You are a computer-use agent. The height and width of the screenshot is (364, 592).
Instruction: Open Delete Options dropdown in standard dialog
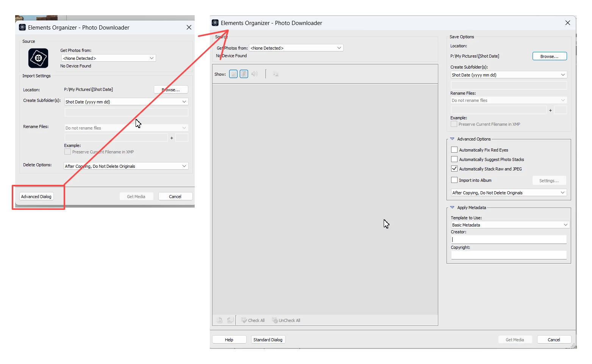click(126, 166)
